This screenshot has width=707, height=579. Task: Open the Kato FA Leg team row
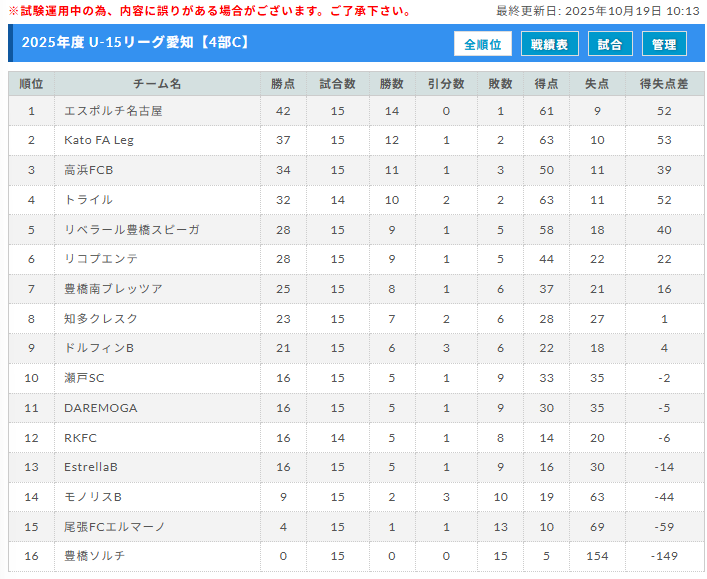98,140
